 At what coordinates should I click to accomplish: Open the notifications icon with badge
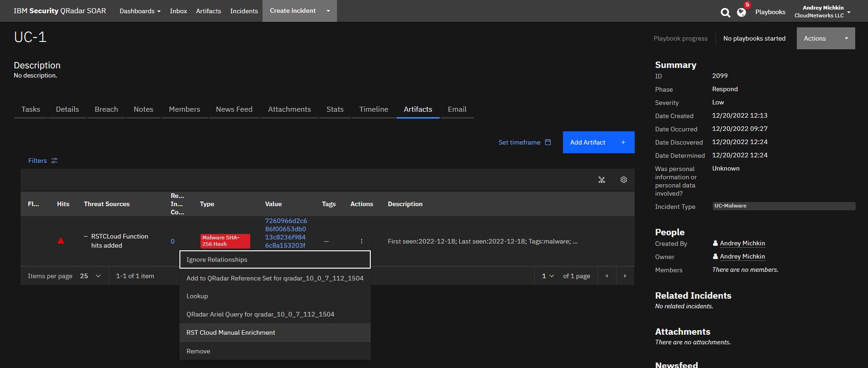click(742, 12)
